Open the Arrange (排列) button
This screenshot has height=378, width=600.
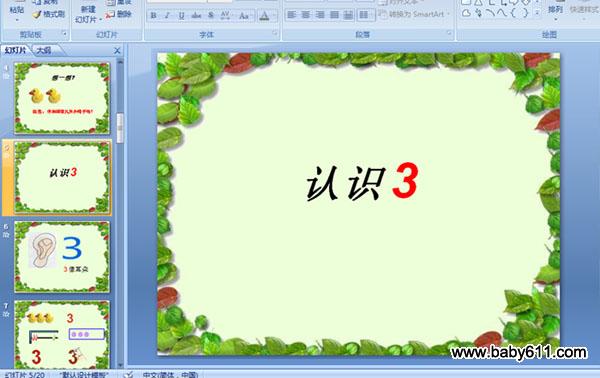click(555, 10)
